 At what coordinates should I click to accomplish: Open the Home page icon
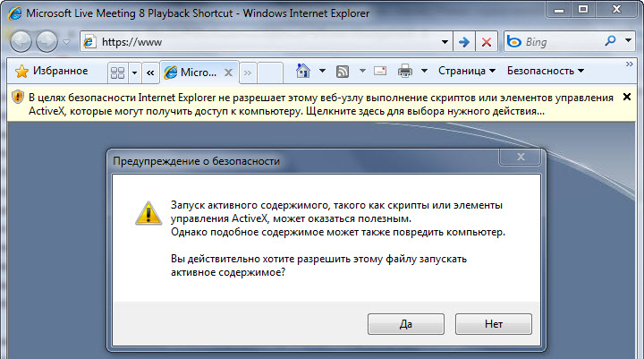click(x=303, y=71)
